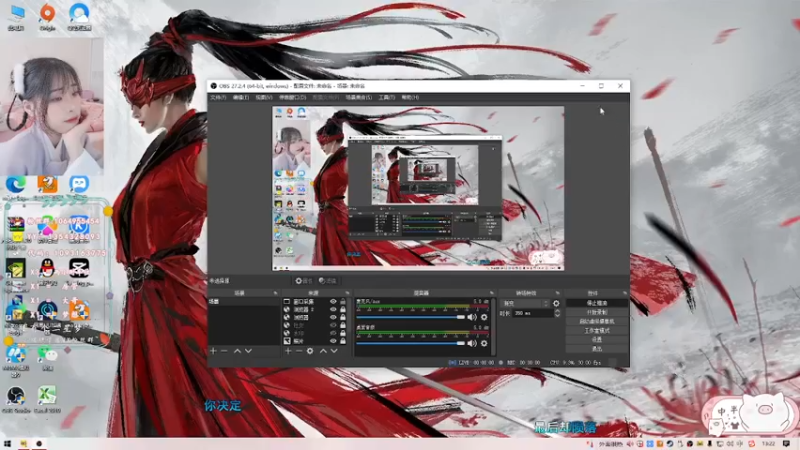Pop out the 转场特效 dock panel
The width and height of the screenshot is (800, 450).
click(x=557, y=293)
